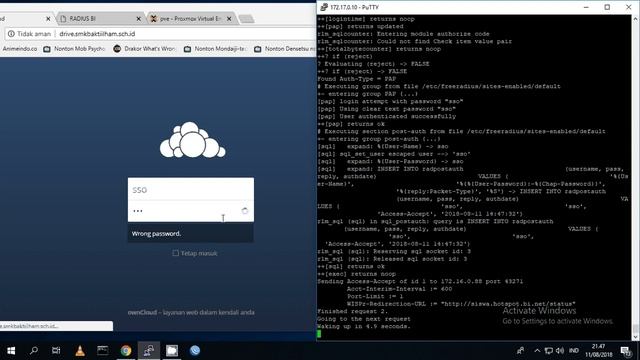Open the blue round taskbar app icon
The width and height of the screenshot is (640, 360).
195,351
